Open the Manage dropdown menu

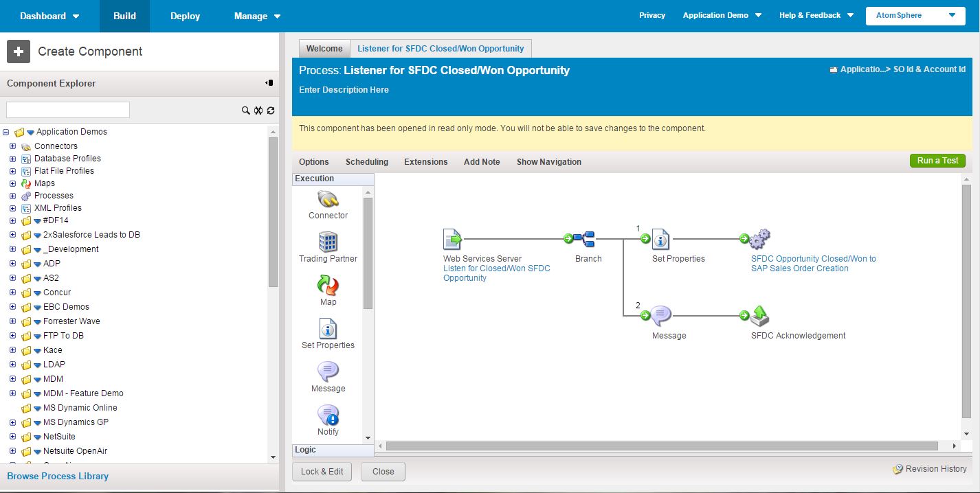pos(257,16)
